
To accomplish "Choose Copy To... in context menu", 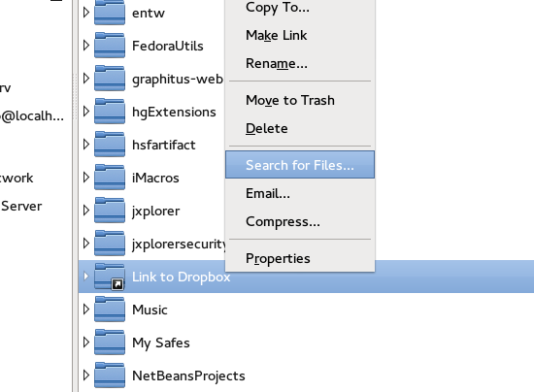I will (x=300, y=8).
